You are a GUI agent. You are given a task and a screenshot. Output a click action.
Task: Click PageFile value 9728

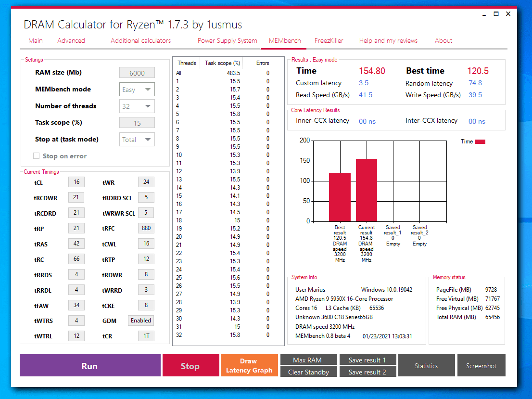point(491,290)
